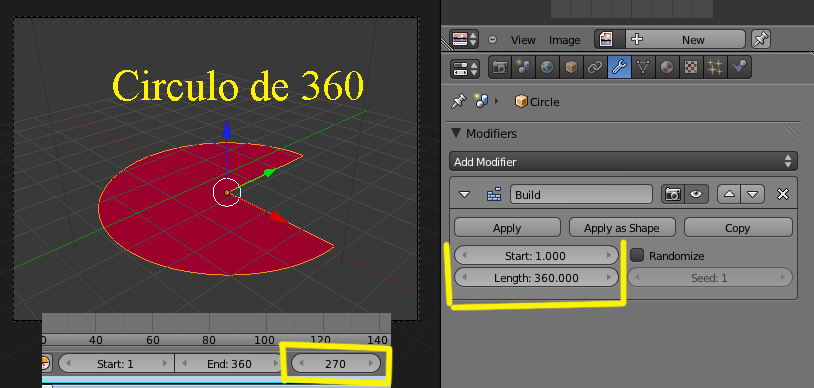Switch to the Object Data tab
Image resolution: width=814 pixels, height=388 pixels.
tap(643, 68)
